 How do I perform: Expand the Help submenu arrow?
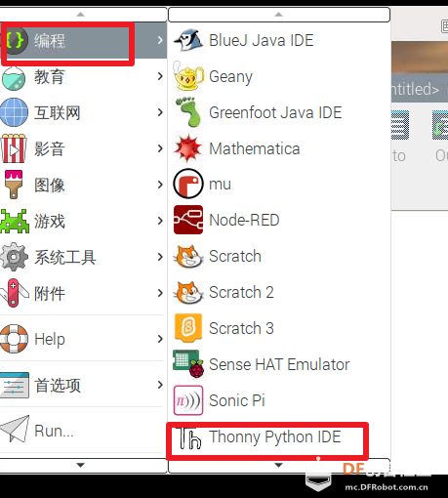tap(160, 339)
